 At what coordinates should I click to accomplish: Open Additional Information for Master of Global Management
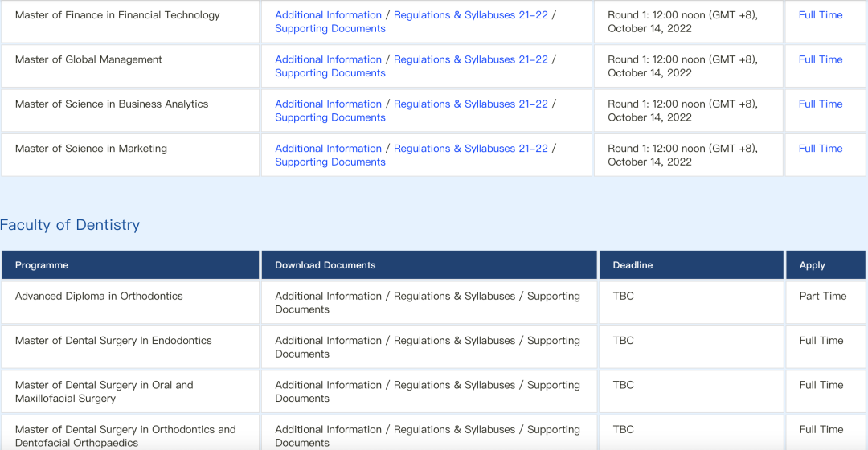tap(328, 59)
